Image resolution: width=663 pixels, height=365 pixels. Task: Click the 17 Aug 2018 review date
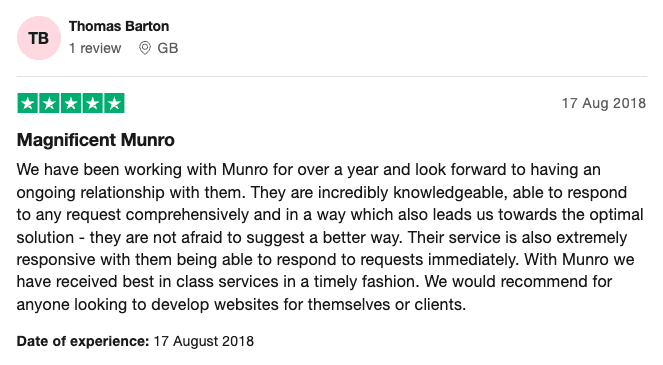pos(604,103)
